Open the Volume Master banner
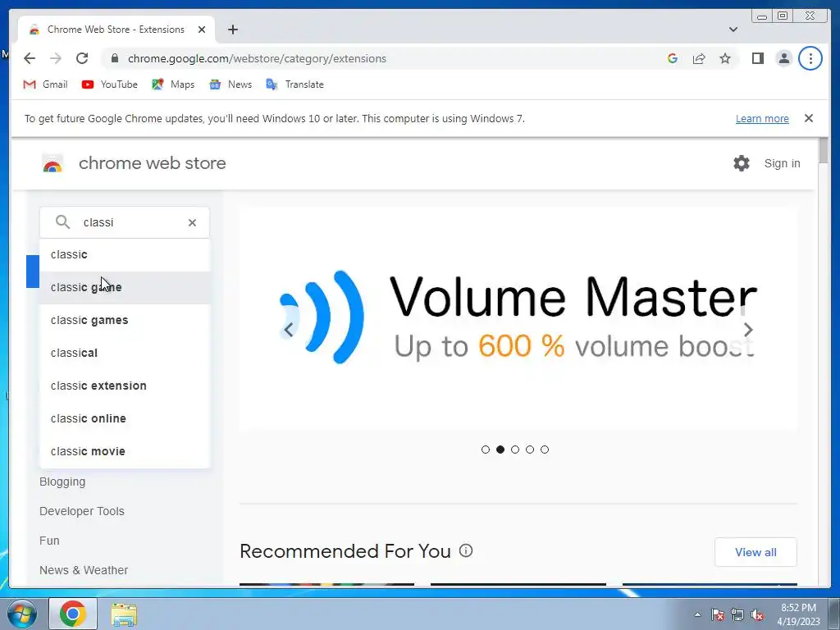The image size is (840, 630). 518,319
